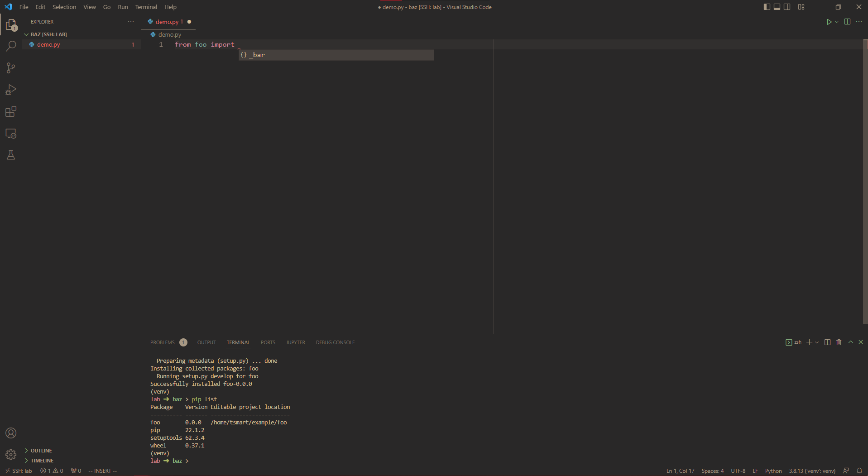
Task: Open the Terminal menu in the menu bar
Action: (x=146, y=7)
